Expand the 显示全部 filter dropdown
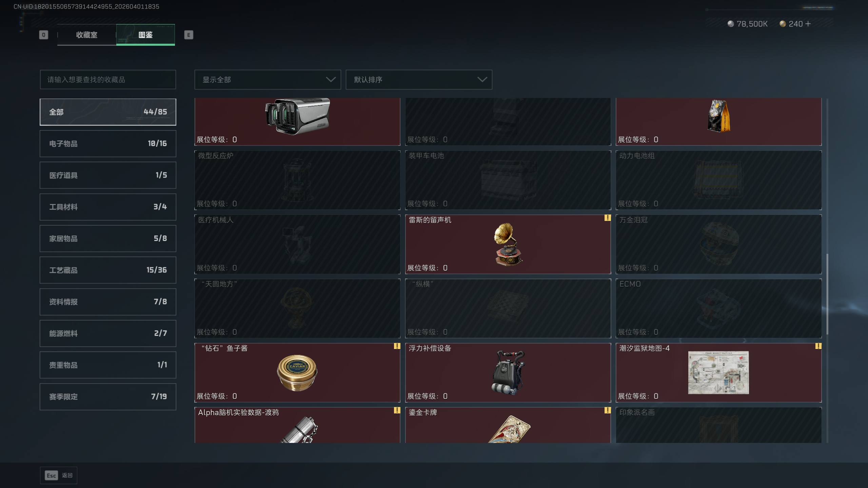The height and width of the screenshot is (488, 868). 268,80
